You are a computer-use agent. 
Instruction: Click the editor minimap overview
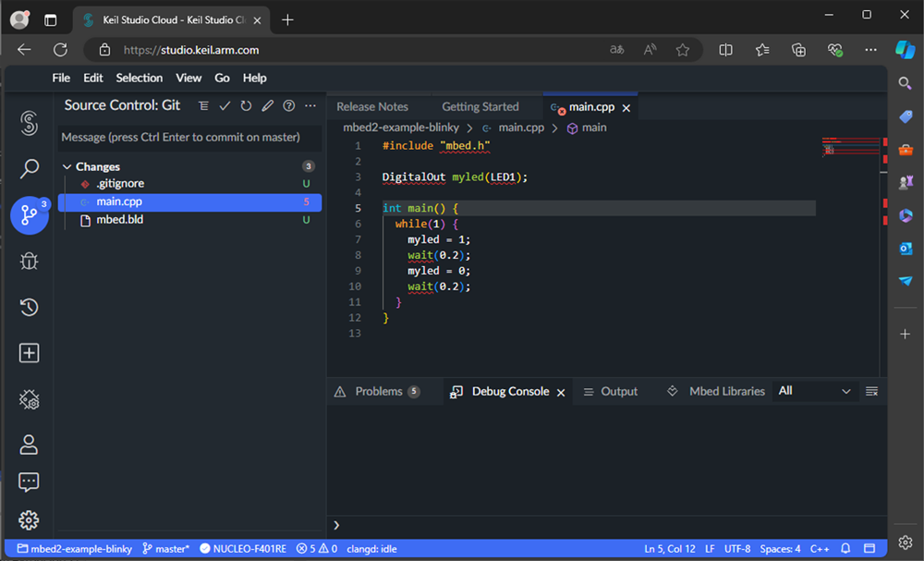click(850, 147)
